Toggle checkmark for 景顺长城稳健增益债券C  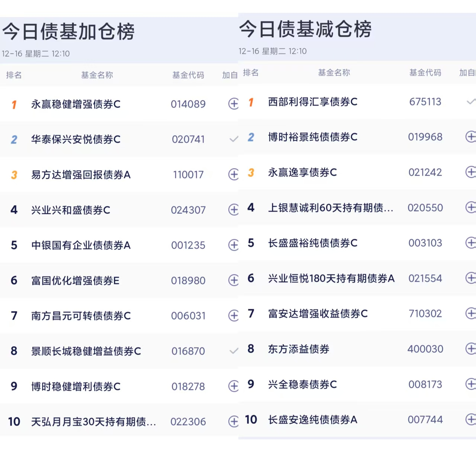[234, 351]
